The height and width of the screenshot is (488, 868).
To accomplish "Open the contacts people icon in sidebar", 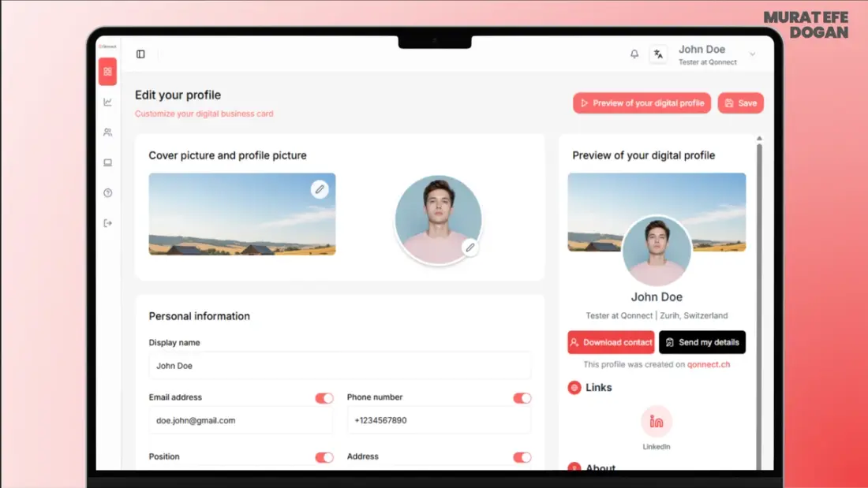I will pyautogui.click(x=107, y=132).
